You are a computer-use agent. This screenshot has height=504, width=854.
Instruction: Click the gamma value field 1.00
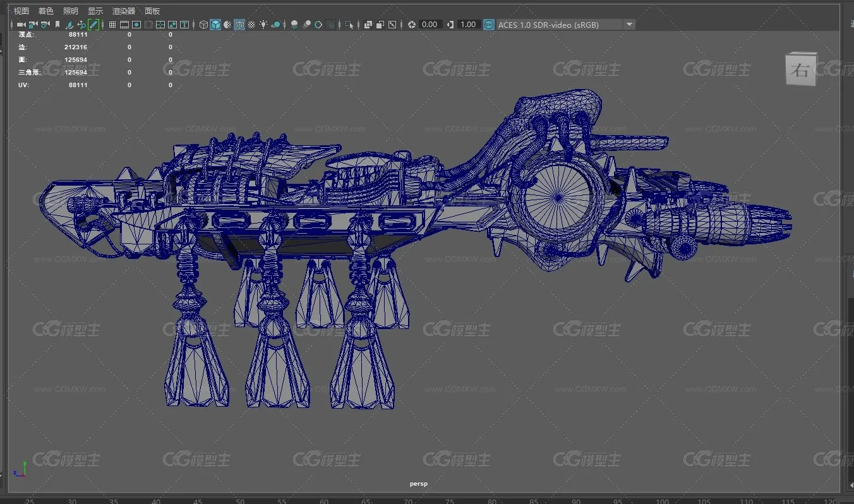click(468, 25)
